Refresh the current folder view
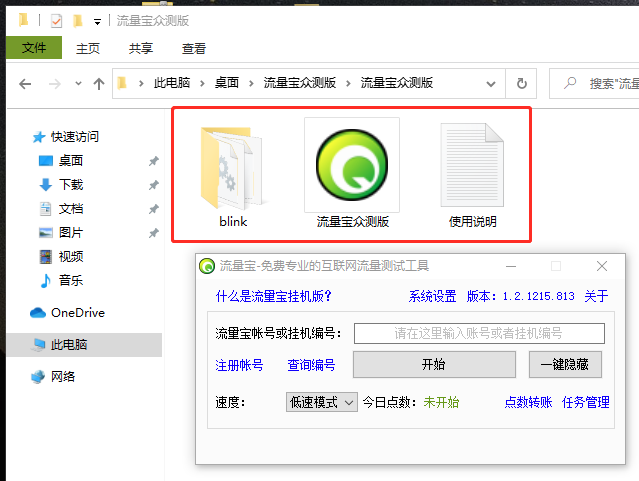Screen dimensions: 639x481 coord(522,84)
